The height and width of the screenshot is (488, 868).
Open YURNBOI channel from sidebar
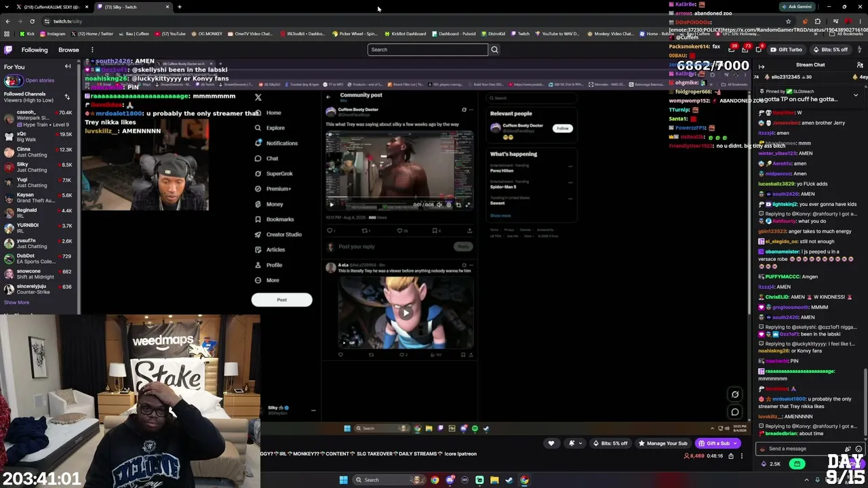(x=39, y=228)
